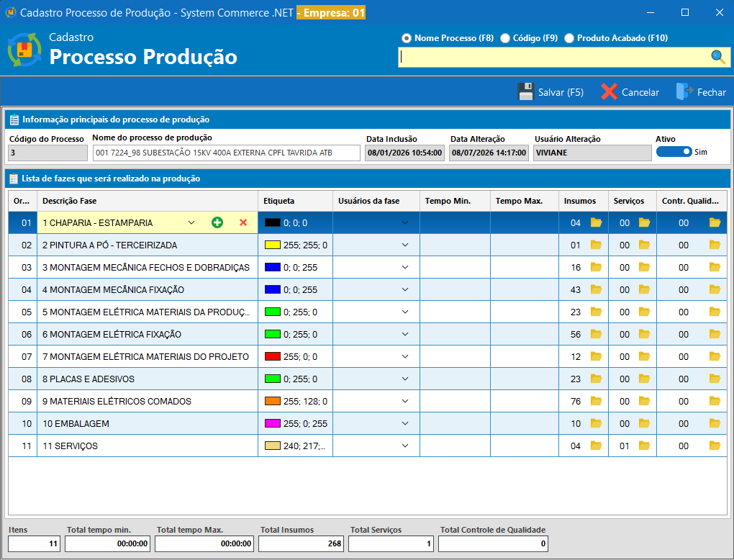Open Usuários da fase dropdown for 9 MATERIAIS ELÉTRICOS
The image size is (734, 560).
(405, 401)
